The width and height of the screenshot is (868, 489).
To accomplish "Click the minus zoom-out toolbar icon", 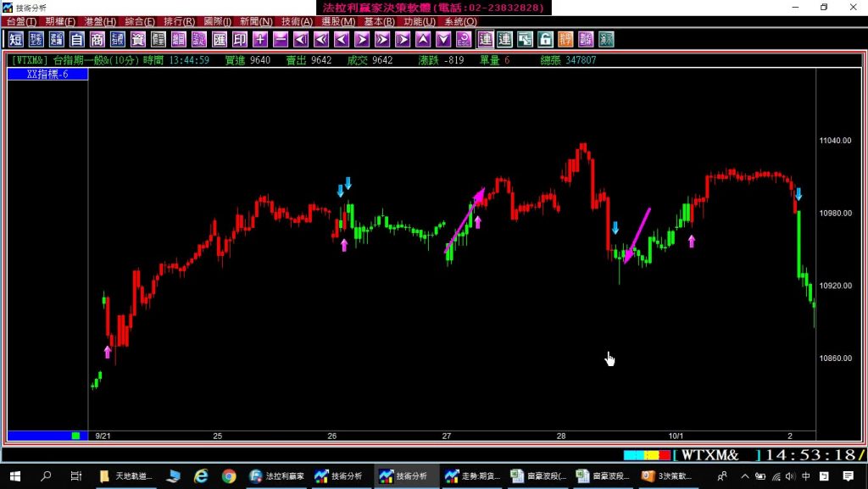I will [x=281, y=39].
